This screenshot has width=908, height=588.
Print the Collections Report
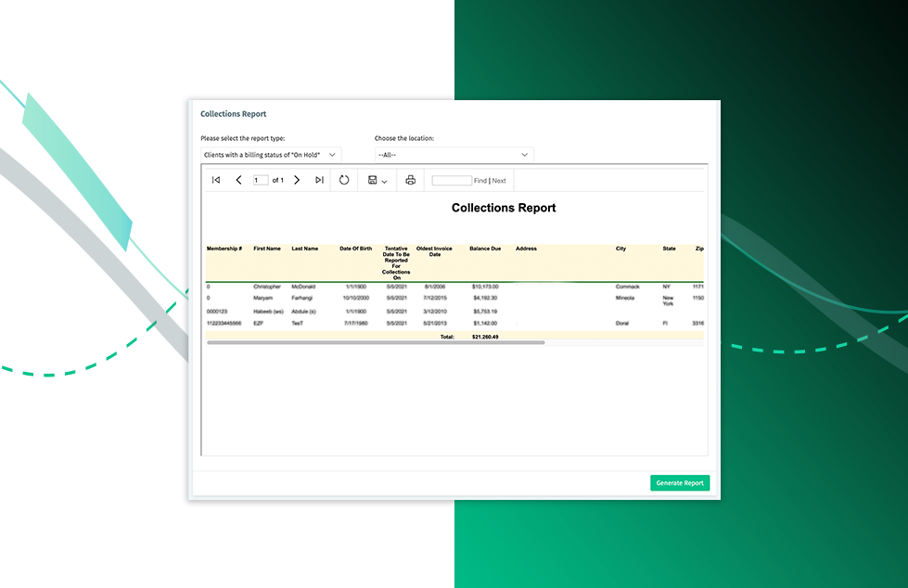tap(411, 180)
